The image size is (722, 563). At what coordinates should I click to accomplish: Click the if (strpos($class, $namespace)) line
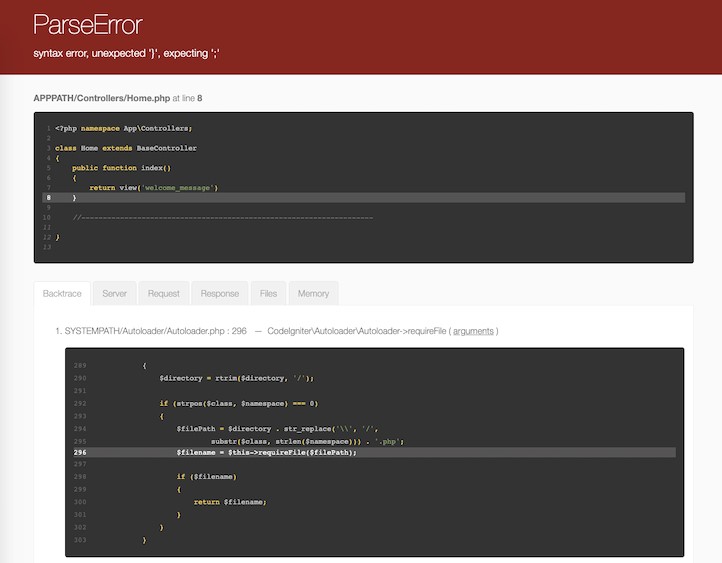[238, 403]
